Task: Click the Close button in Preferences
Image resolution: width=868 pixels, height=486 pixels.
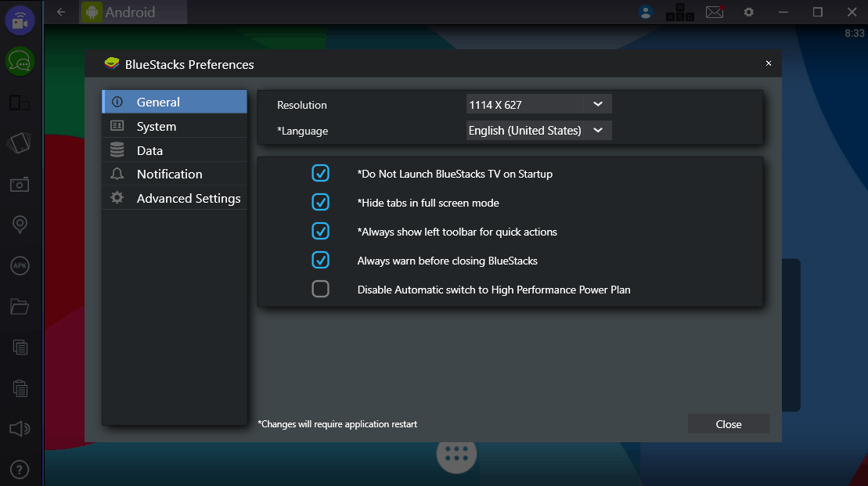Action: pos(729,424)
